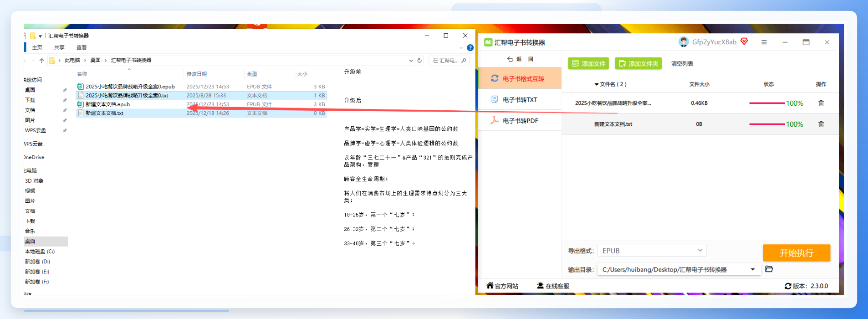
Task: Click the Explorer title bar folder icon
Action: pyautogui.click(x=33, y=36)
